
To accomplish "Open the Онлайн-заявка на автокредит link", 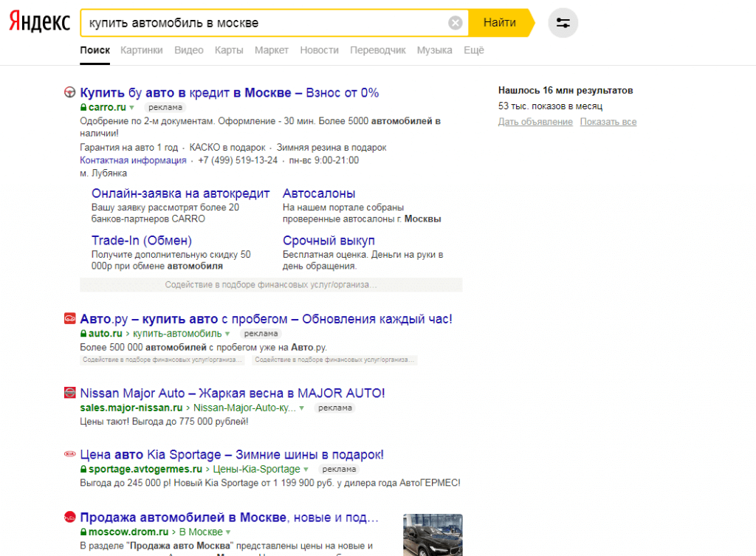I will click(x=180, y=193).
